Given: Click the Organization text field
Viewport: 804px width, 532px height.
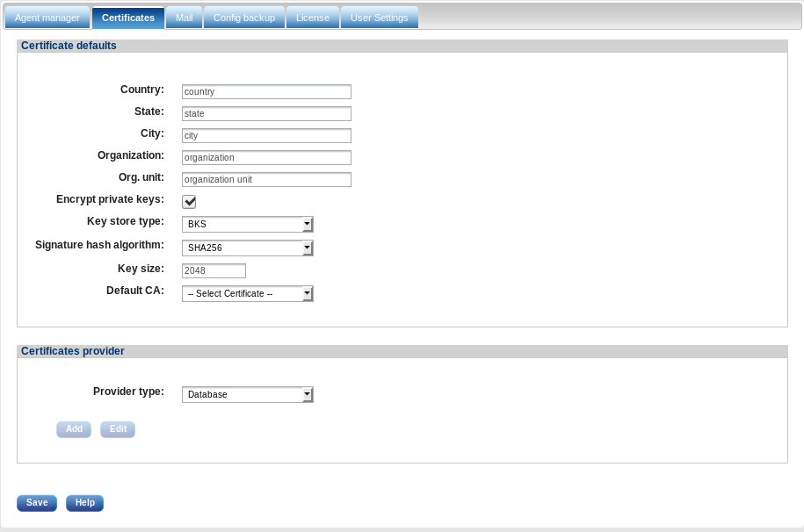Looking at the screenshot, I should pos(266,157).
